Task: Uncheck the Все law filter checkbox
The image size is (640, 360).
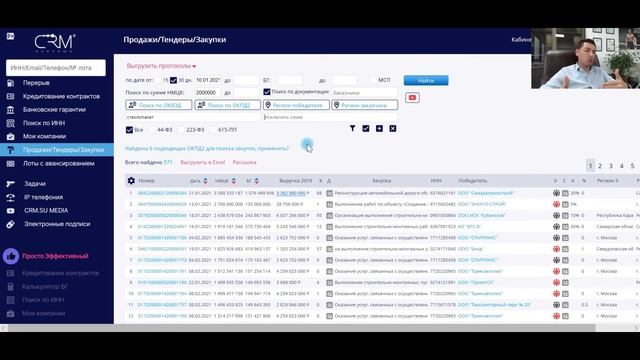Action: [129, 130]
